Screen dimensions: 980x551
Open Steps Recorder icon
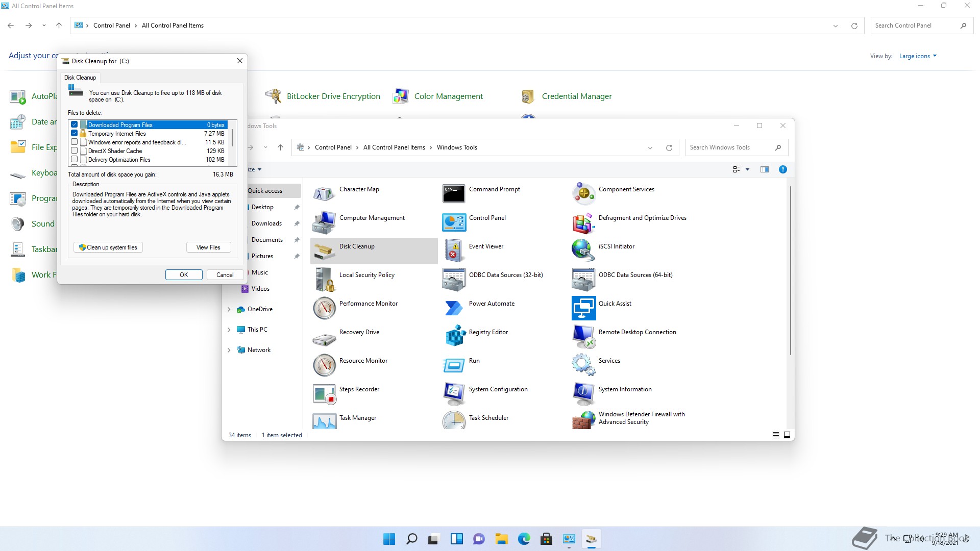click(324, 394)
